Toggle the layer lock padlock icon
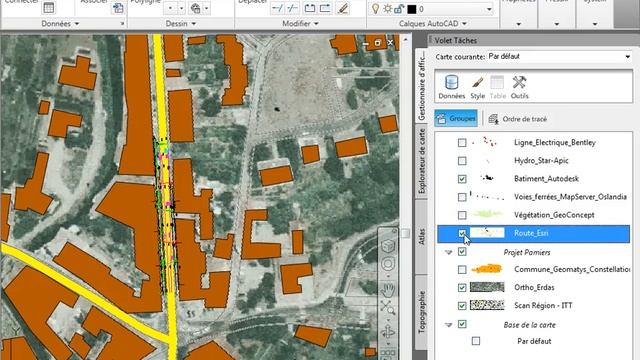The image size is (640, 360). click(x=399, y=9)
